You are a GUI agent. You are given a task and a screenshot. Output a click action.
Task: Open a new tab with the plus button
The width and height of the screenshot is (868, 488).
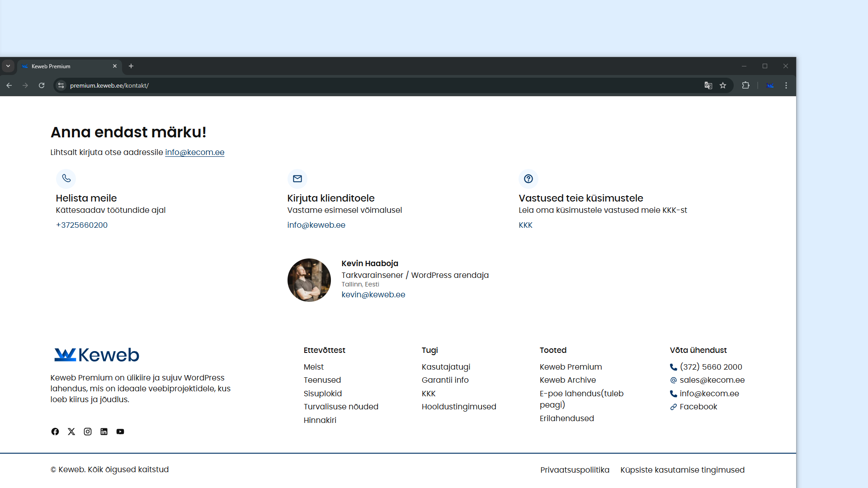pos(131,66)
